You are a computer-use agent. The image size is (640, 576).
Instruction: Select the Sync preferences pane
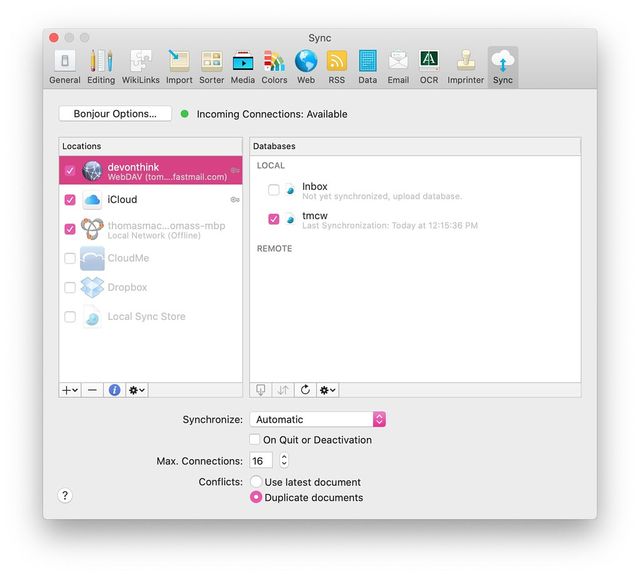click(502, 67)
